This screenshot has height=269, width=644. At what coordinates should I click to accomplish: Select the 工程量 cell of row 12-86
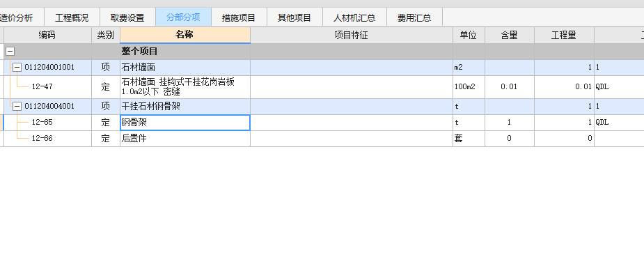(x=564, y=139)
